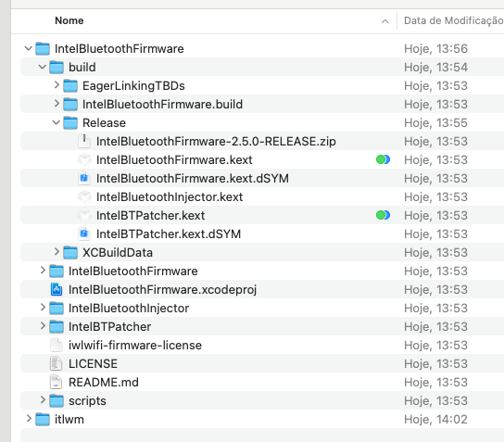The height and width of the screenshot is (442, 504).
Task: Click the IntelBluetoothFirmware-2.5.0-RELEASE.zip archive icon
Action: click(x=84, y=141)
